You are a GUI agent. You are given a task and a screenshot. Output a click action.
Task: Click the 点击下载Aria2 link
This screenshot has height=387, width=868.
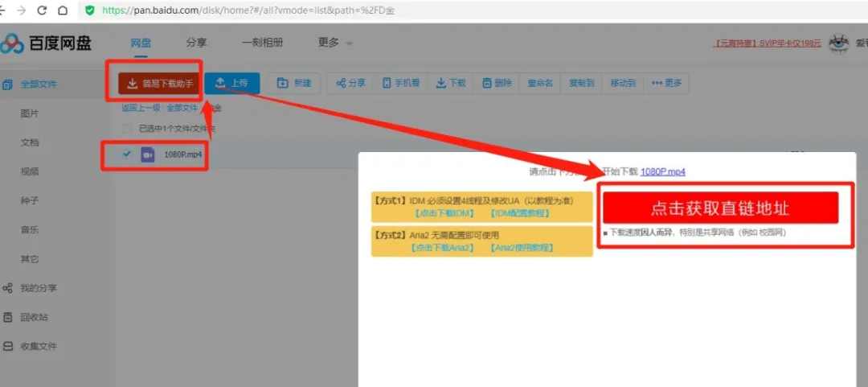(x=444, y=248)
